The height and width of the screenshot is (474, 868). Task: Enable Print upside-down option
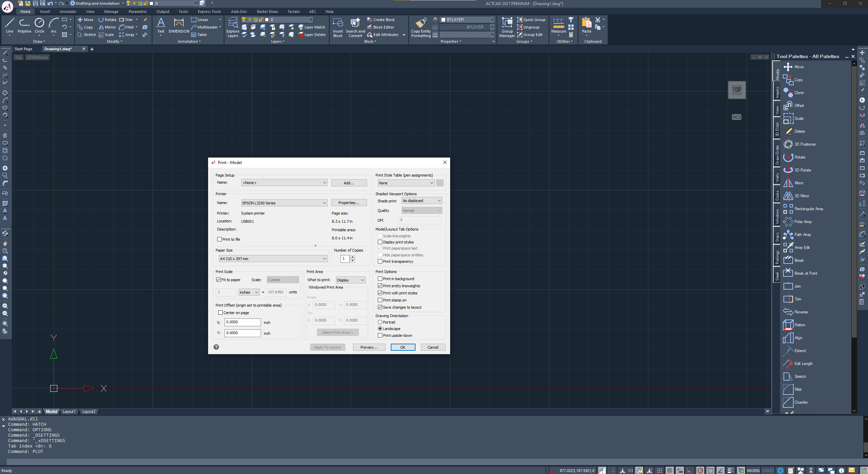coord(380,335)
